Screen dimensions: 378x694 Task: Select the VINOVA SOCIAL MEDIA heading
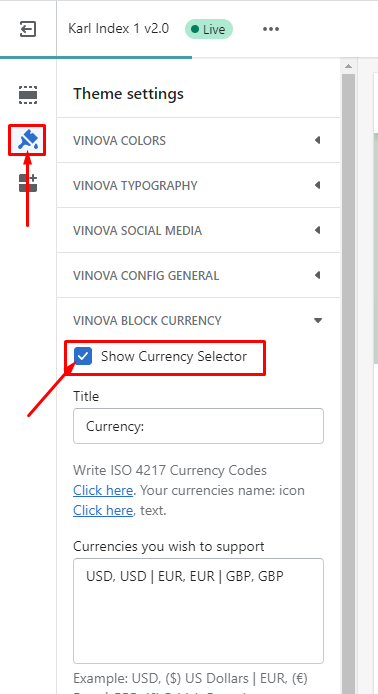tap(137, 231)
